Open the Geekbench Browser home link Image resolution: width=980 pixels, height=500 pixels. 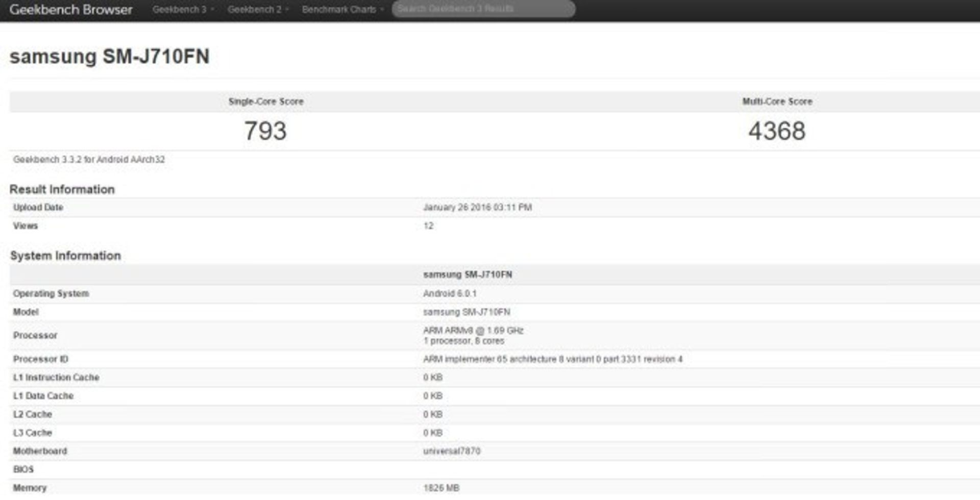coord(71,10)
